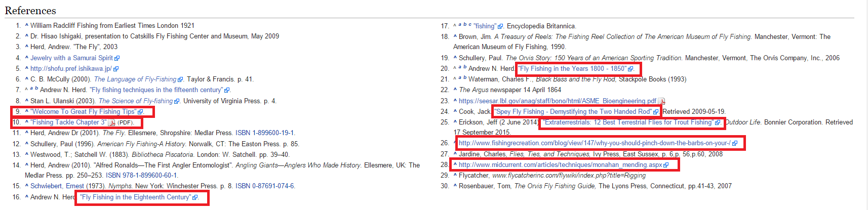This screenshot has height=210, width=868.
Task: Open midcurrent.com monahan_mending.aspx link
Action: (x=561, y=165)
